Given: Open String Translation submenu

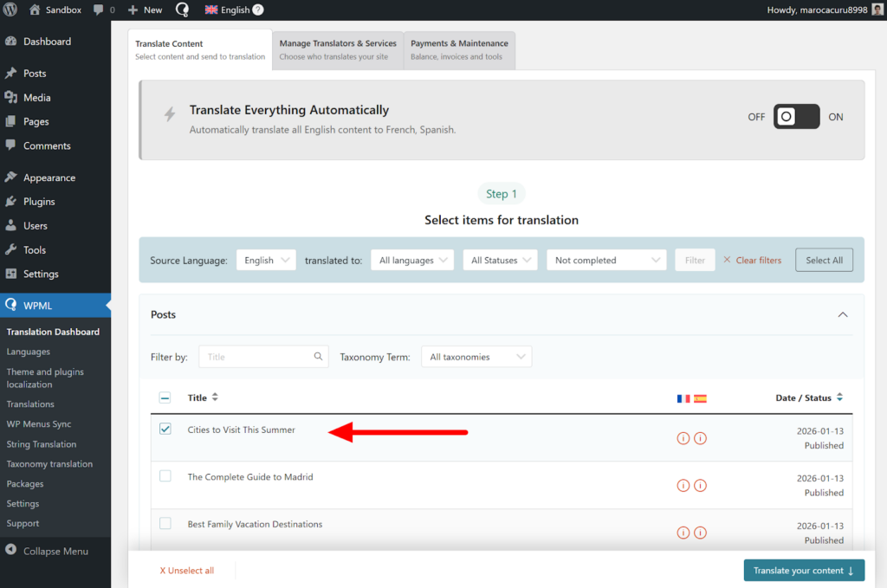Looking at the screenshot, I should tap(42, 444).
